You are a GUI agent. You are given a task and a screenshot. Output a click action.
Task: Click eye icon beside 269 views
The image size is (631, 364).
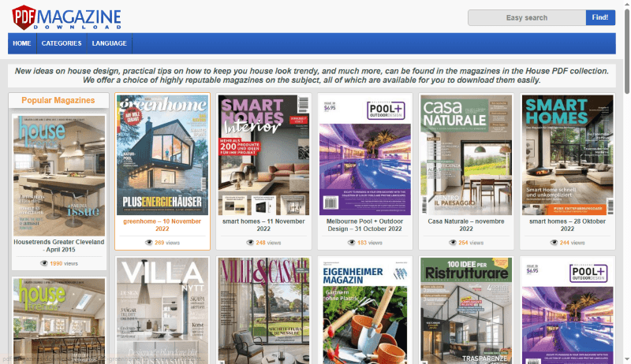click(x=149, y=243)
